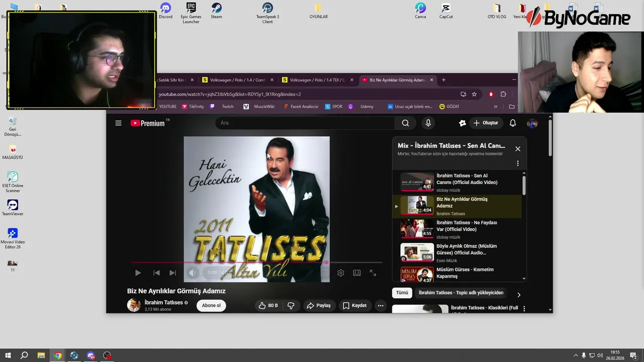Show hidden tray icons with the arrow

(576, 355)
